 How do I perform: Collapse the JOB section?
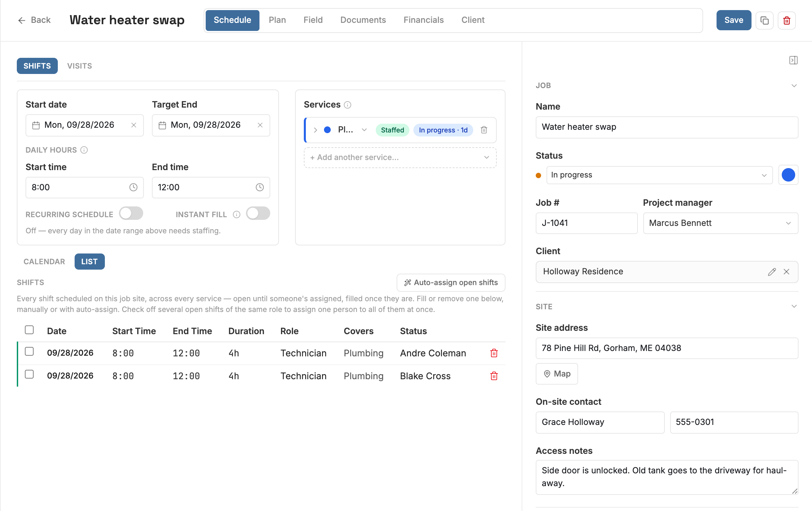click(x=794, y=86)
